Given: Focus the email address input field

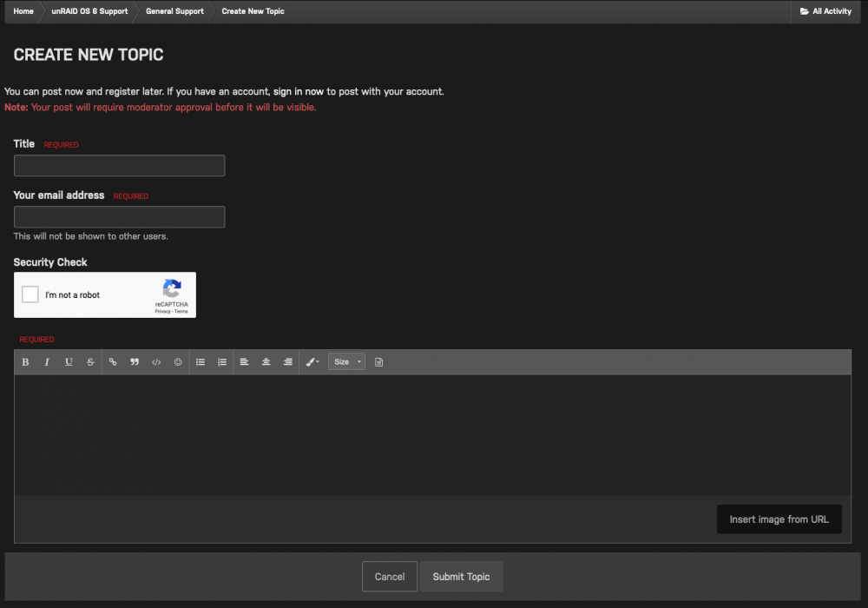Looking at the screenshot, I should coord(119,217).
